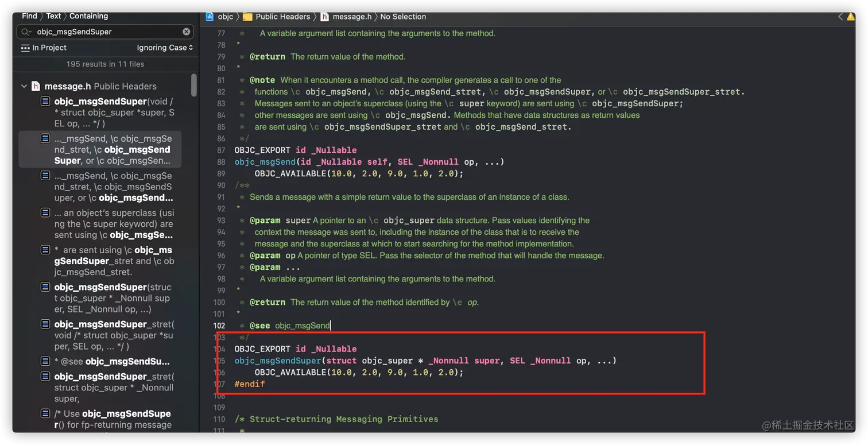
Task: Open search options via the magnifier icon
Action: [x=26, y=32]
